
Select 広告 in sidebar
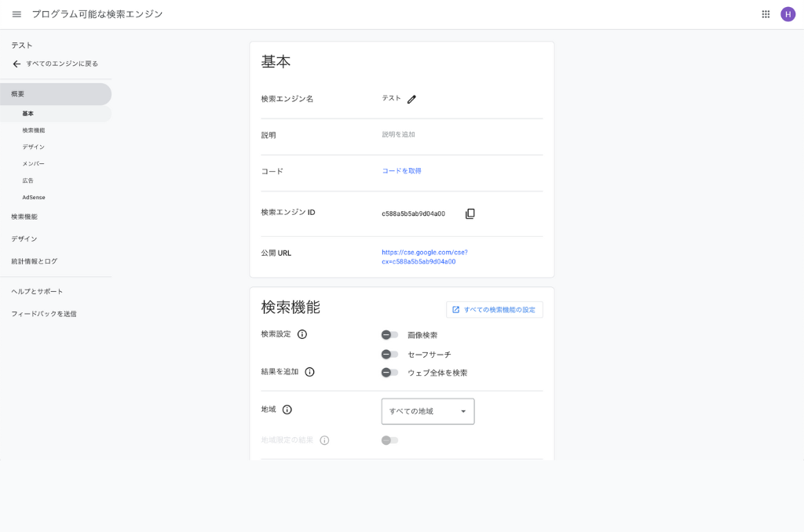coord(27,181)
